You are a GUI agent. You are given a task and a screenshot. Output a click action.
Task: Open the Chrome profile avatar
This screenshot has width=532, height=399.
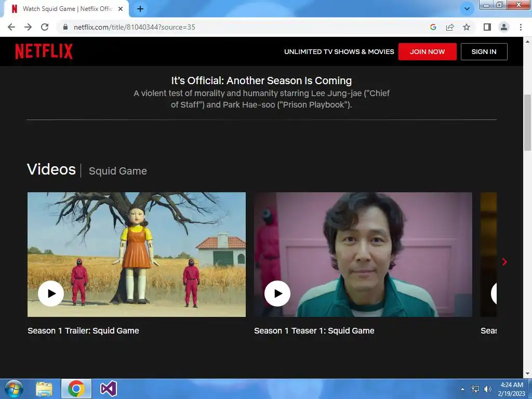[504, 27]
